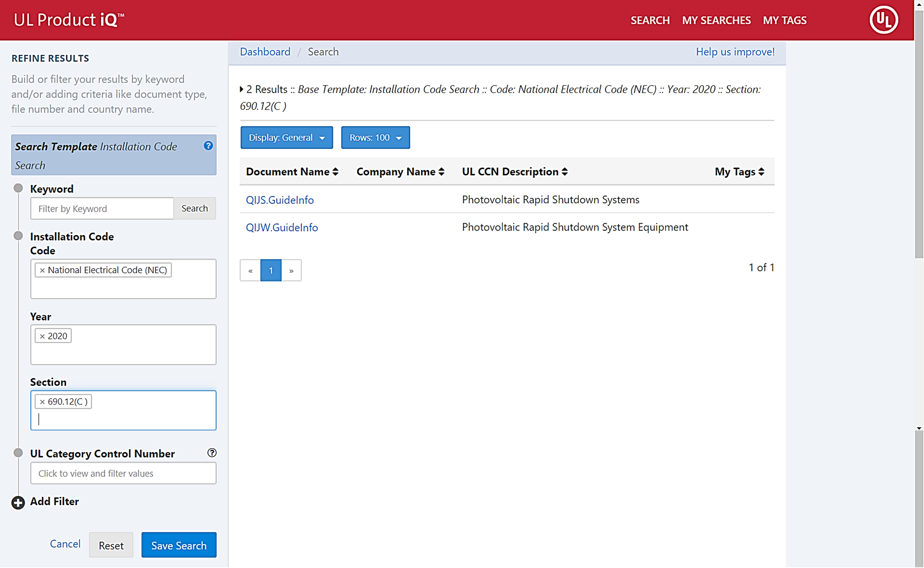Image resolution: width=924 pixels, height=568 pixels.
Task: Toggle the Installation Code search criteria circle
Action: click(18, 236)
